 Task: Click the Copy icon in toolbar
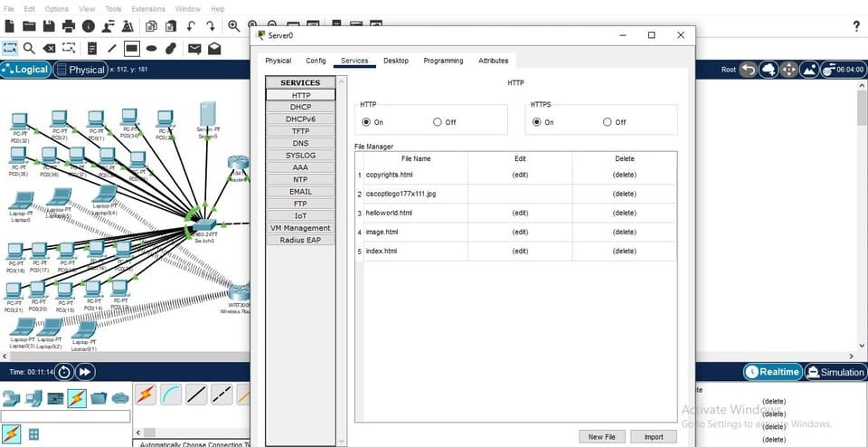tap(151, 25)
